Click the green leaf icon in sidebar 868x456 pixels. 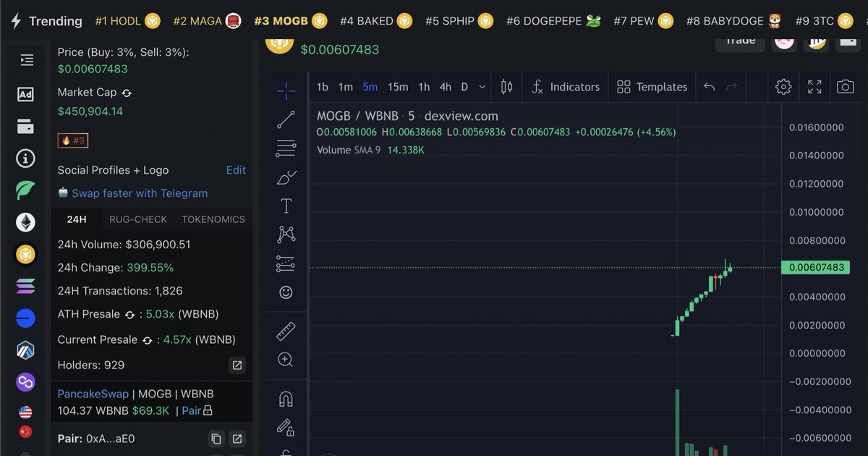point(26,190)
